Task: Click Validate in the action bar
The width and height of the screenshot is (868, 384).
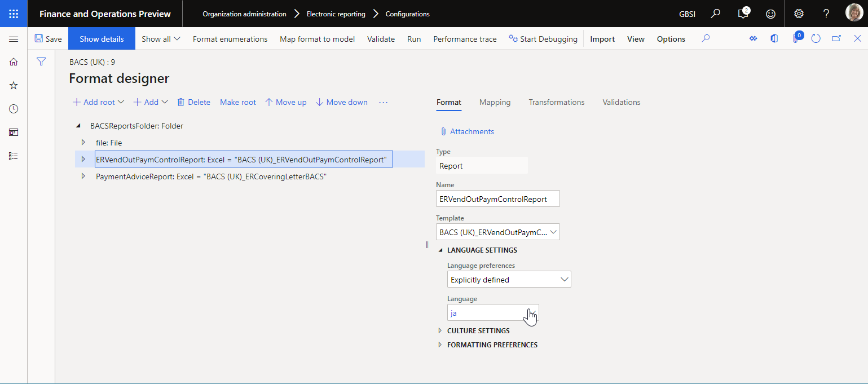Action: 381,39
